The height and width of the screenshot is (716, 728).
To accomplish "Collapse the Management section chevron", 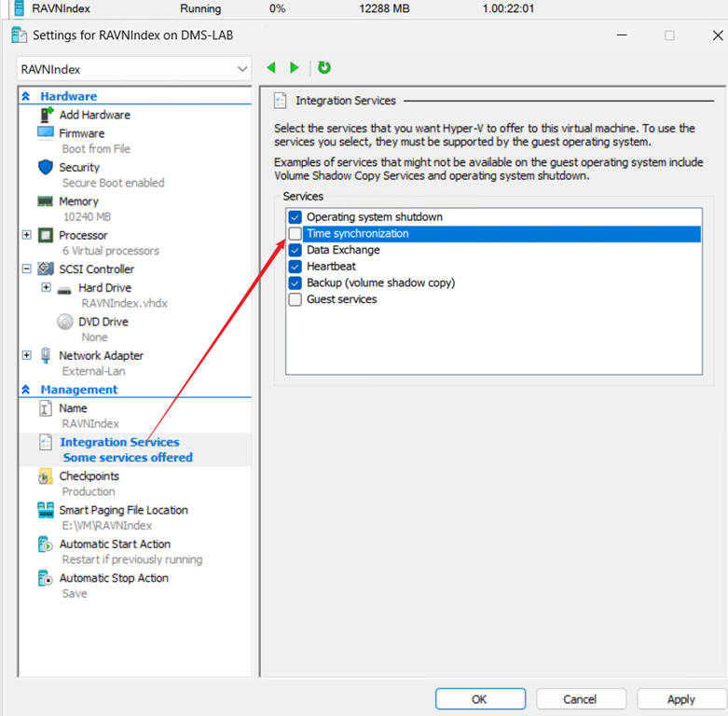I will pos(25,390).
